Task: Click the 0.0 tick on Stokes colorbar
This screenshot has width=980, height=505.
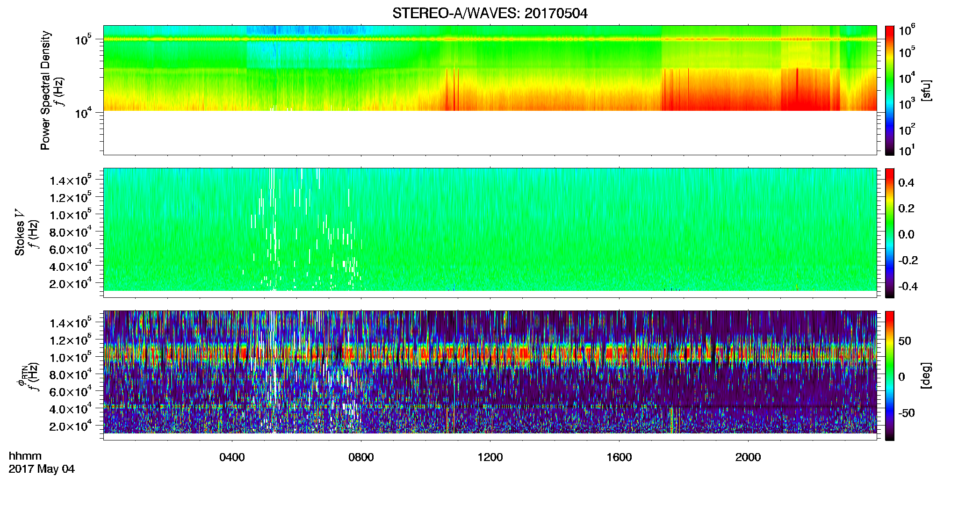Action: click(x=906, y=235)
